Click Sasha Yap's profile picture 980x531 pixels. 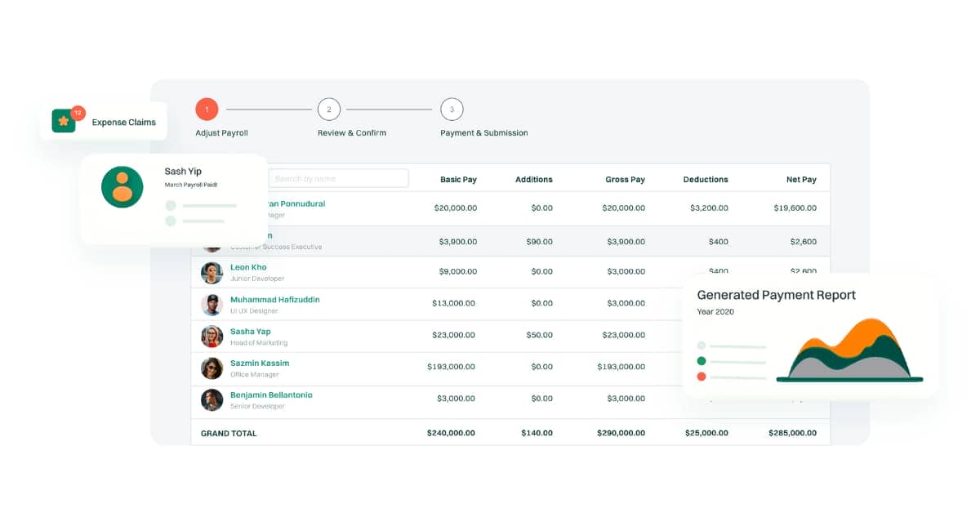[212, 336]
